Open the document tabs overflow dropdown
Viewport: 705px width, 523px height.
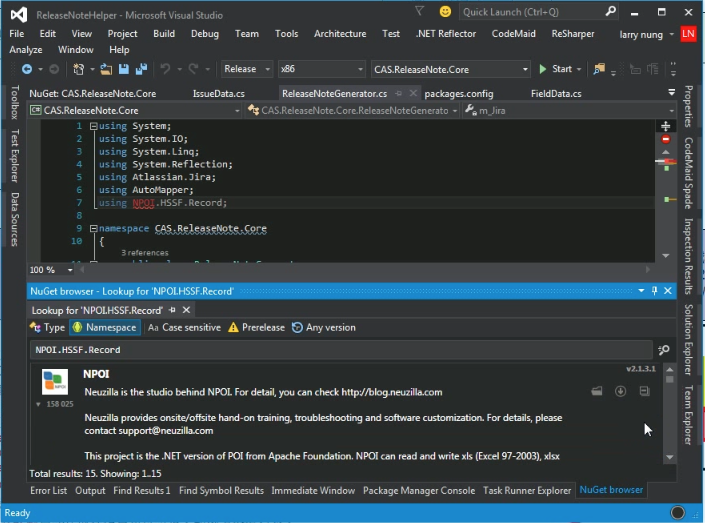click(x=671, y=92)
